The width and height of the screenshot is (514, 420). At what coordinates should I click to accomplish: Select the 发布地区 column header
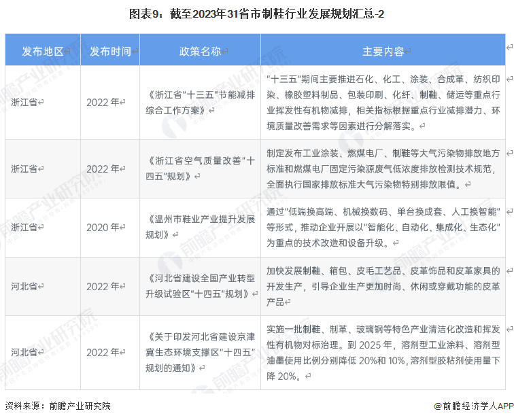click(x=42, y=51)
